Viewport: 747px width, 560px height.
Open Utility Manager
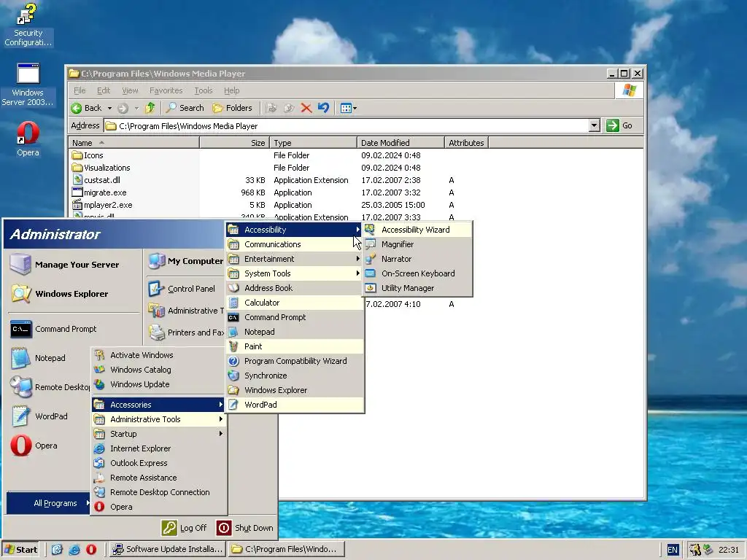(417, 288)
